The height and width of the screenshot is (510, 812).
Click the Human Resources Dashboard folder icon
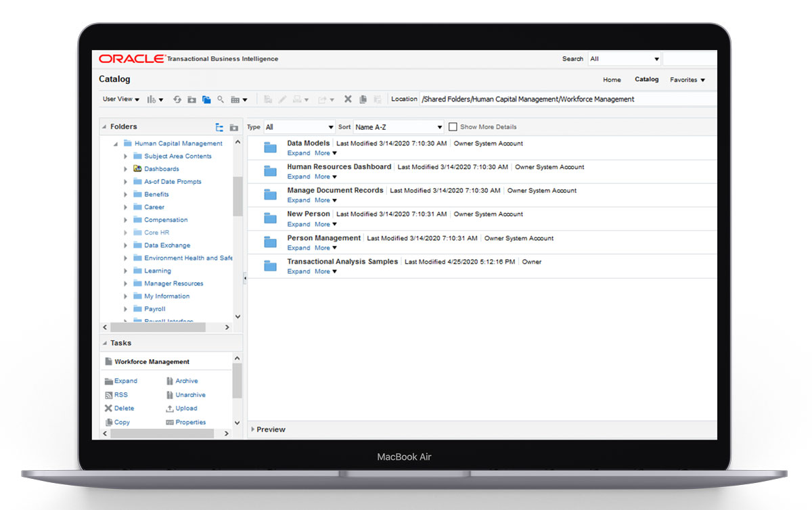(271, 171)
